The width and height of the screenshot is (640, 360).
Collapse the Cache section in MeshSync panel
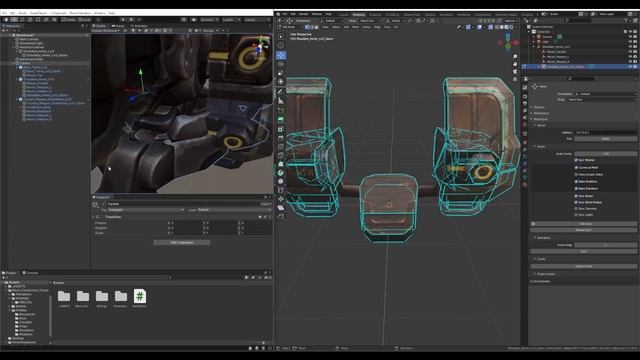click(540, 259)
